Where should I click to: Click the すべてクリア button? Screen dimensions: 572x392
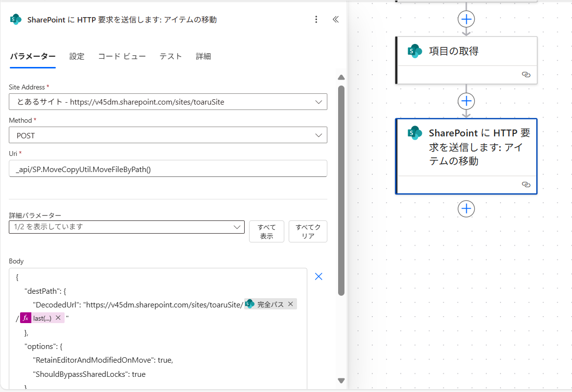click(308, 231)
